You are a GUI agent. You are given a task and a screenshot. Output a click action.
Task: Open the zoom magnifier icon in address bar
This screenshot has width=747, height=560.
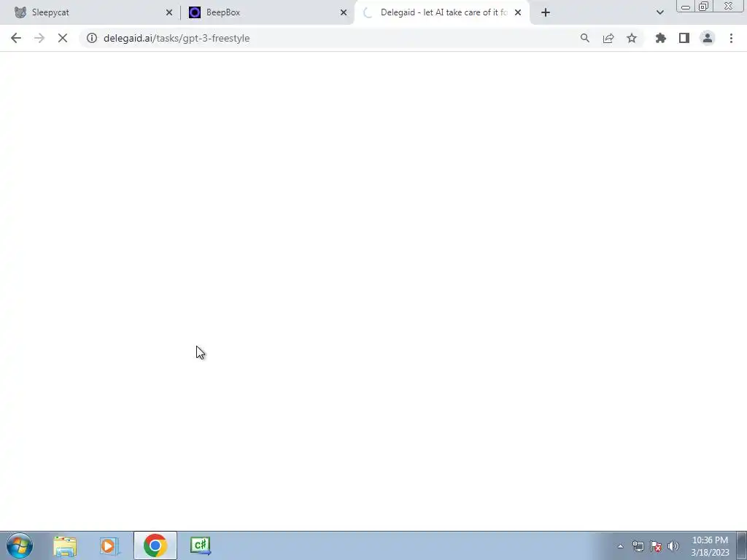(584, 38)
